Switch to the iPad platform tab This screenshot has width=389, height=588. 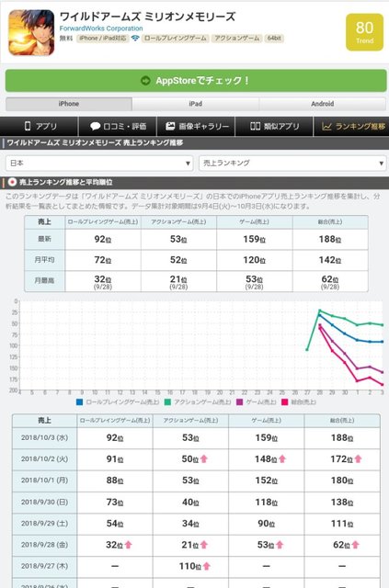coord(195,104)
